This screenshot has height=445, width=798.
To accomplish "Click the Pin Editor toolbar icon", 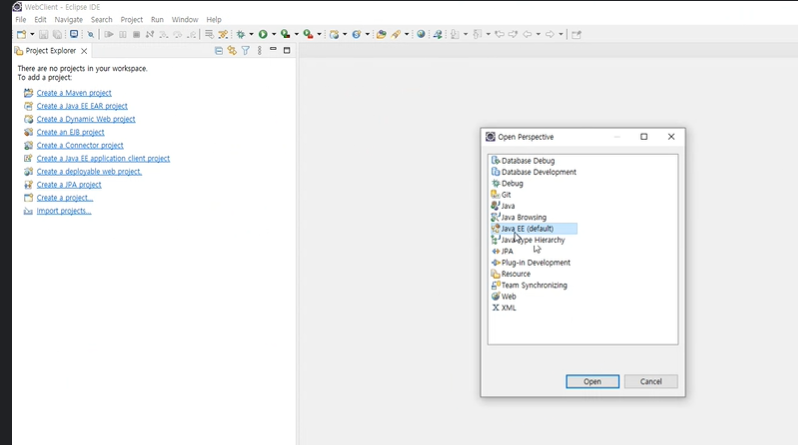I will [576, 35].
